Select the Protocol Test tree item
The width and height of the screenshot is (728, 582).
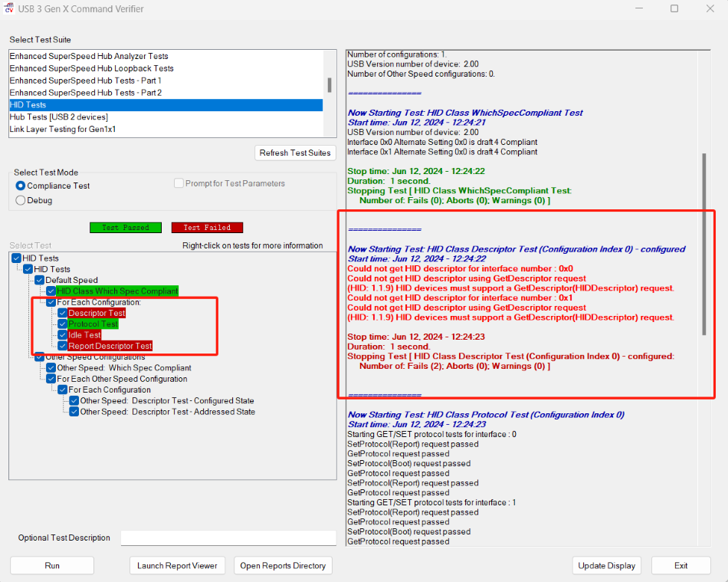point(93,324)
